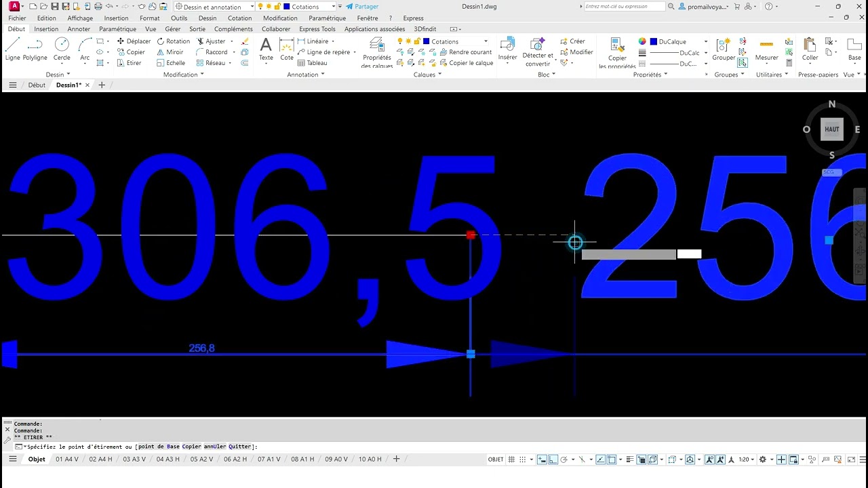Click the search keyword input field
The image size is (868, 488).
click(624, 6)
